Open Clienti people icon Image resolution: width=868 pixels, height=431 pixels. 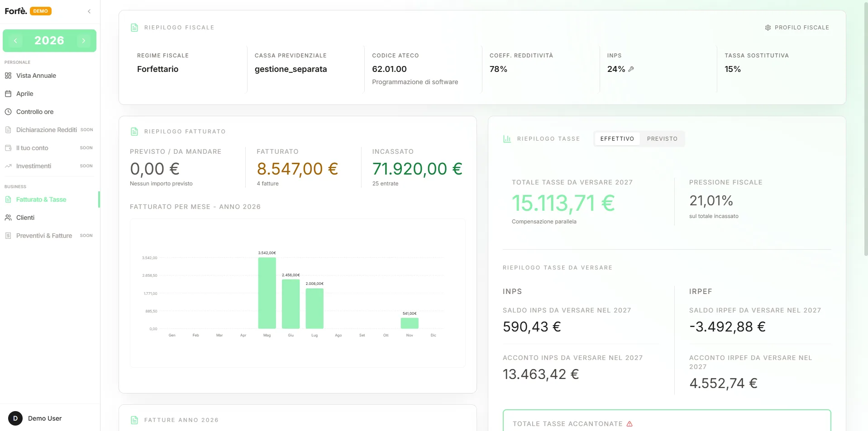tap(8, 218)
